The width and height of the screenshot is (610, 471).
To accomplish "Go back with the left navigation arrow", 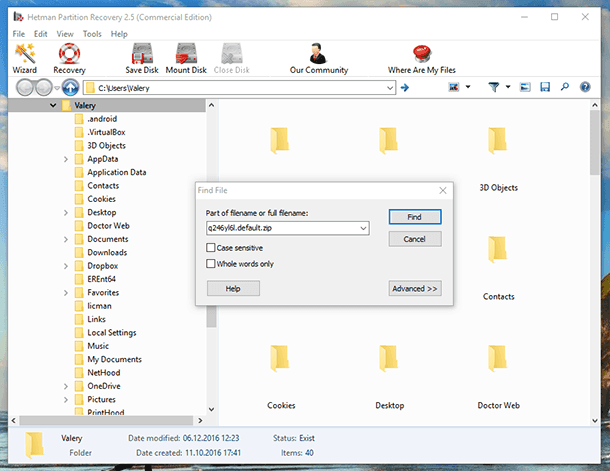I will 25,88.
